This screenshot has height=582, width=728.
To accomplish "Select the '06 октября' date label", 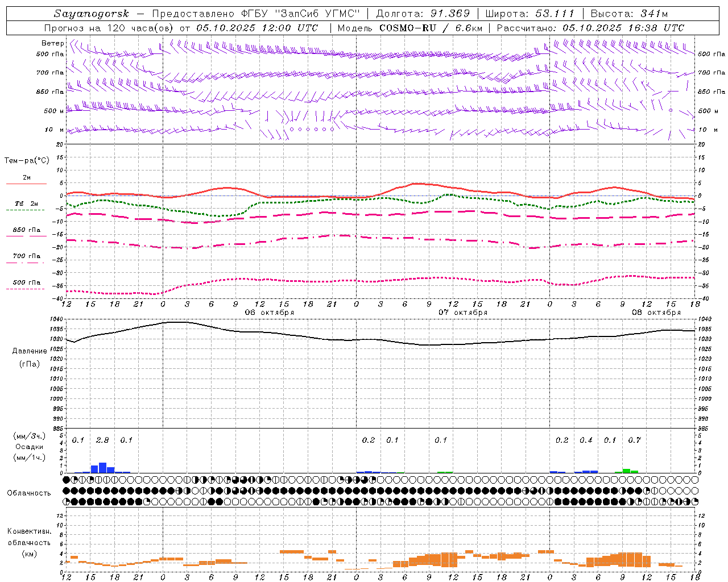I will (x=270, y=313).
